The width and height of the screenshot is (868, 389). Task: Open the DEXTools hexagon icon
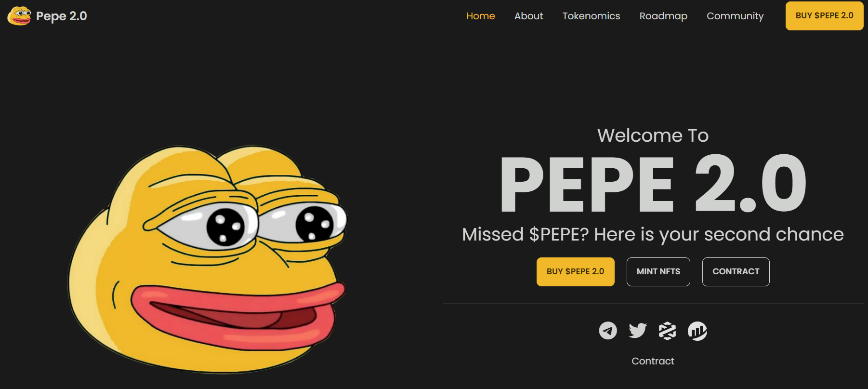(668, 331)
